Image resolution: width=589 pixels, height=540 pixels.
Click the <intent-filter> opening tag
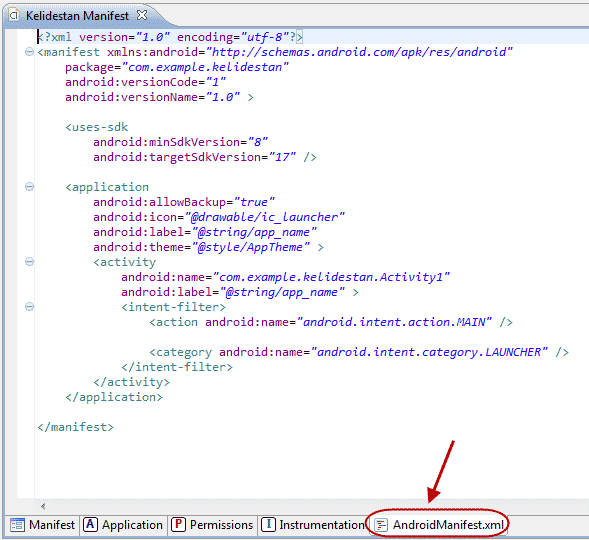[174, 307]
